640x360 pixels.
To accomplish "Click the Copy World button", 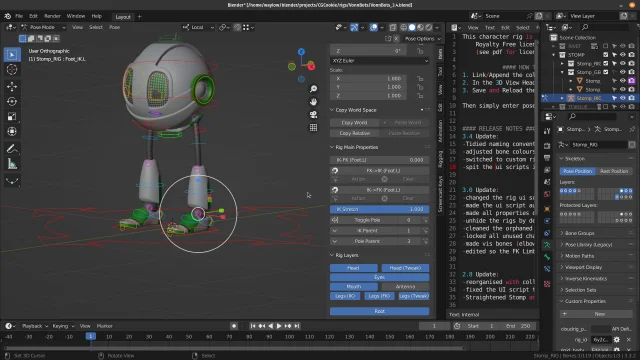I will (354, 123).
